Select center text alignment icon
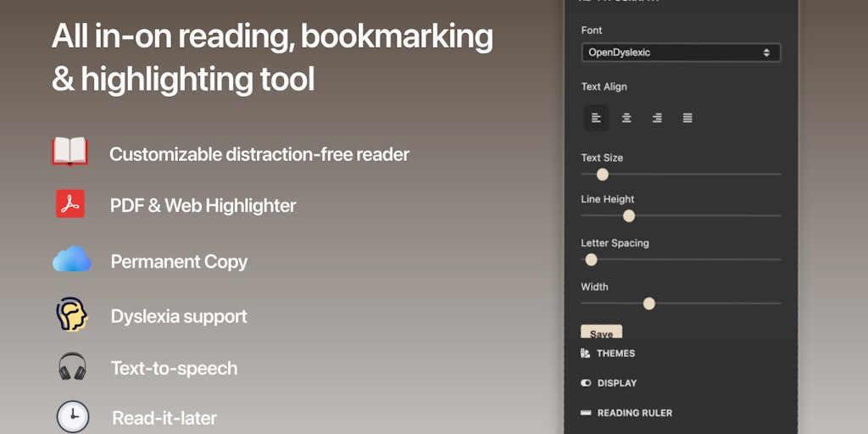The width and height of the screenshot is (868, 434). (x=626, y=118)
